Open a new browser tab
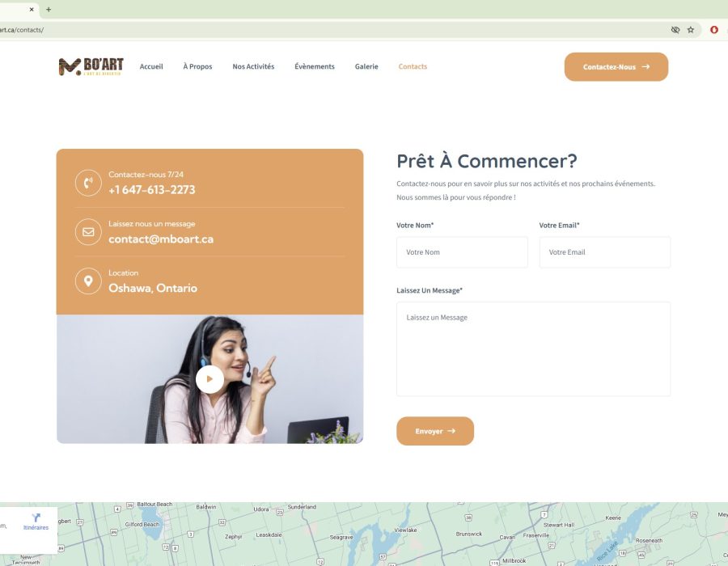 click(49, 10)
